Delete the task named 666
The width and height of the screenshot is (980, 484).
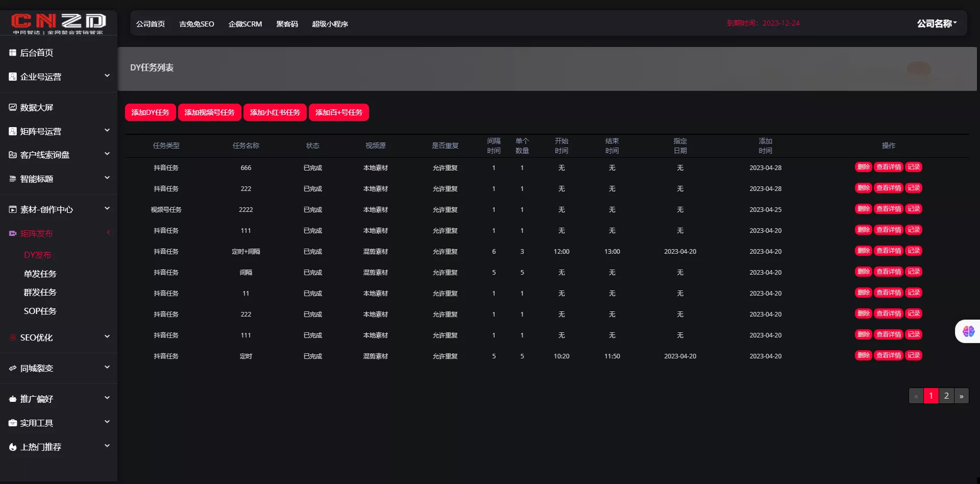pos(863,167)
